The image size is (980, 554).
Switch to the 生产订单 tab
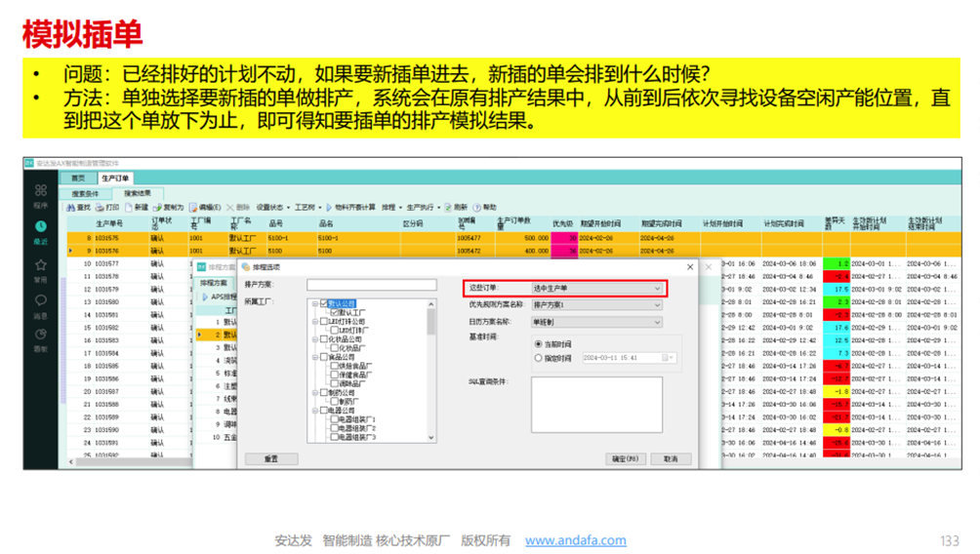coord(115,178)
